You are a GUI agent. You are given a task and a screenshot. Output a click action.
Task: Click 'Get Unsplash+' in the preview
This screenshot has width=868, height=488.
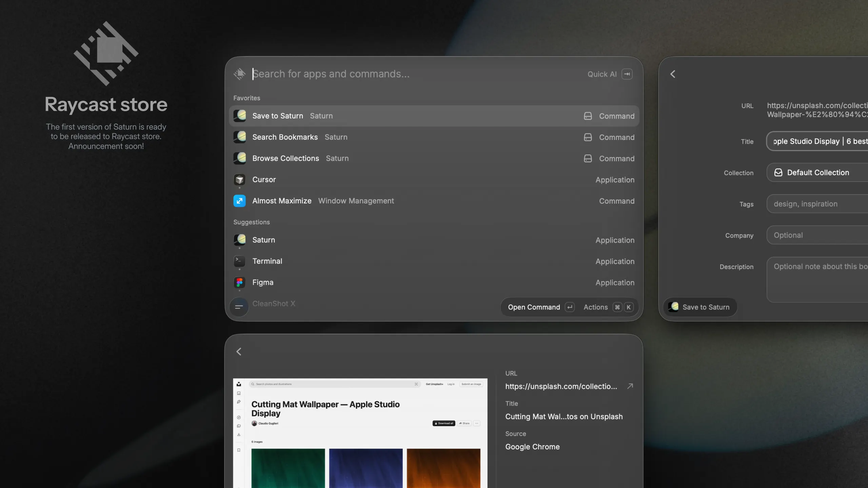434,384
